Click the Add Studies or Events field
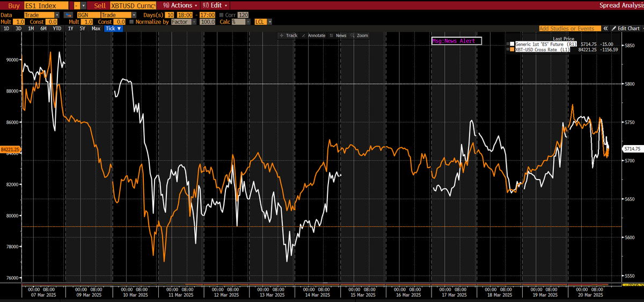Viewport: 644px width, 302px height. [x=570, y=28]
